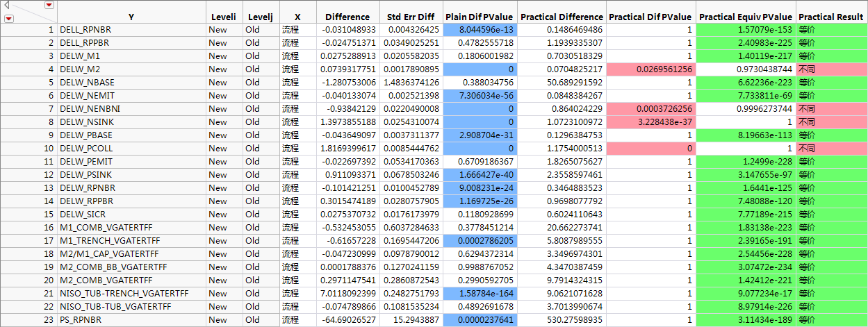
Task: Click the DELW_NSINK cell in the Y column
Action: pyautogui.click(x=132, y=122)
